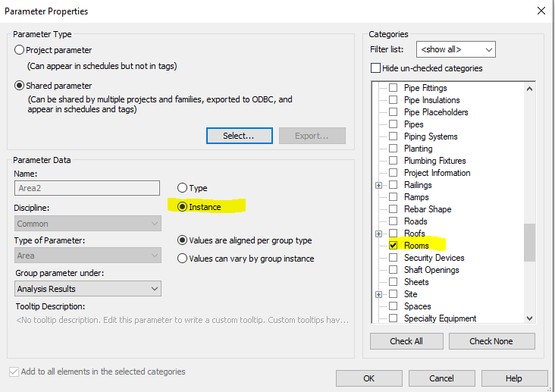555x392 pixels.
Task: Click the Cancel button
Action: 441,378
